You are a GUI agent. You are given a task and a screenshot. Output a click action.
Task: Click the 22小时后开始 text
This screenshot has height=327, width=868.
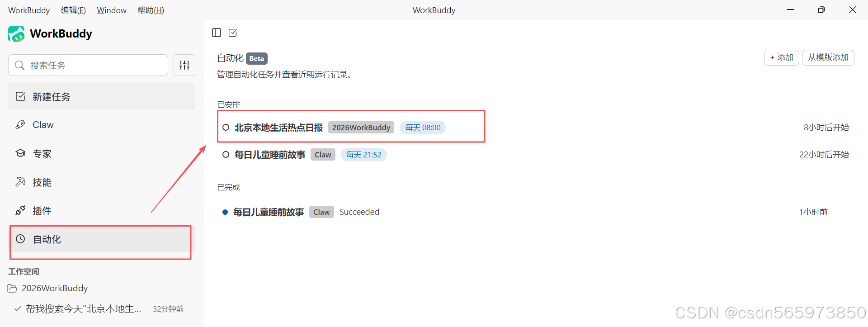824,155
